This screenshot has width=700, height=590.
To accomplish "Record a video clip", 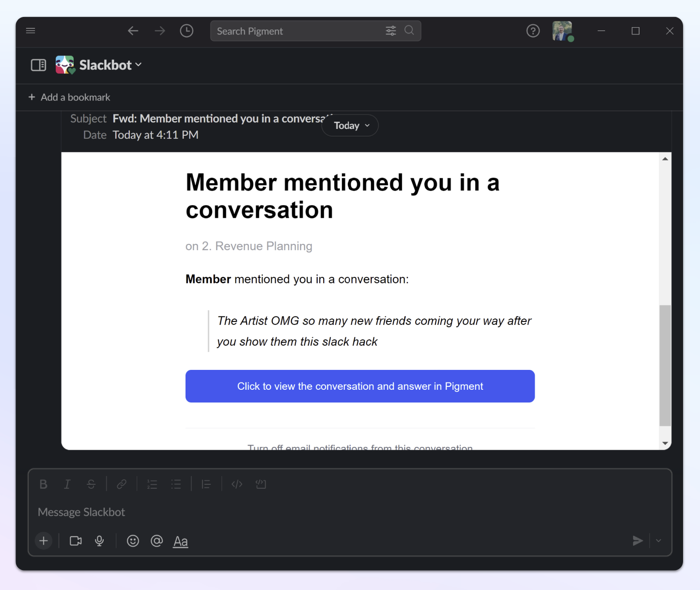I will point(76,541).
